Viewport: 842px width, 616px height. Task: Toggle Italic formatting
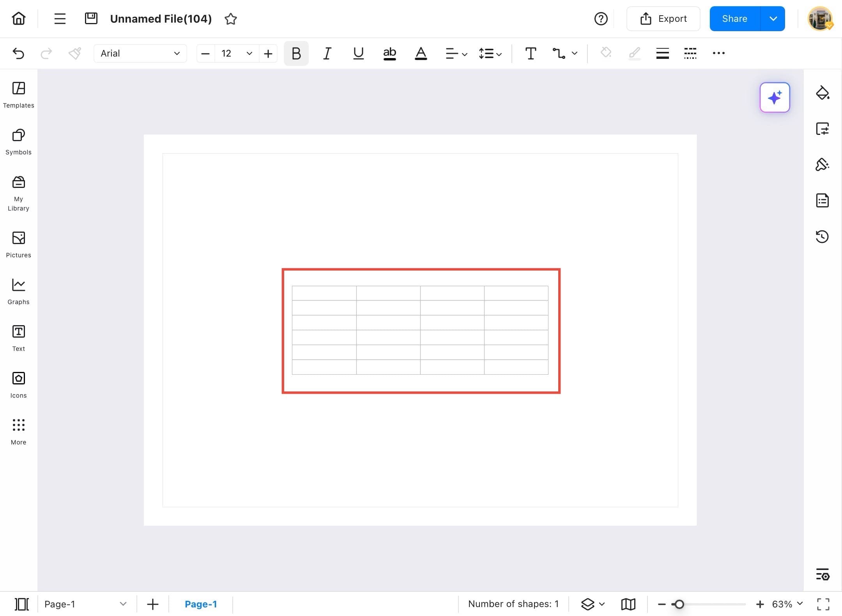[327, 53]
